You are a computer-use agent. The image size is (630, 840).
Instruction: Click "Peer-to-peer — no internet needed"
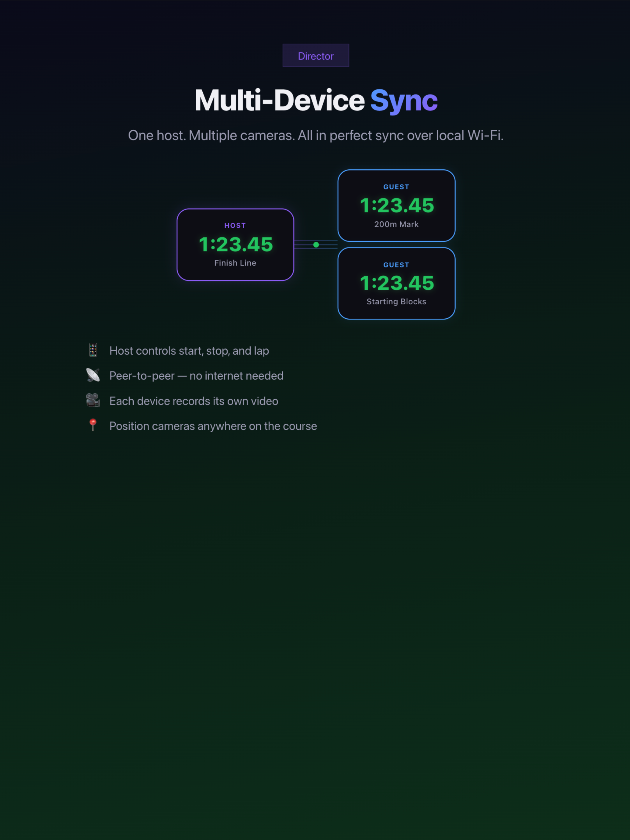[196, 375]
